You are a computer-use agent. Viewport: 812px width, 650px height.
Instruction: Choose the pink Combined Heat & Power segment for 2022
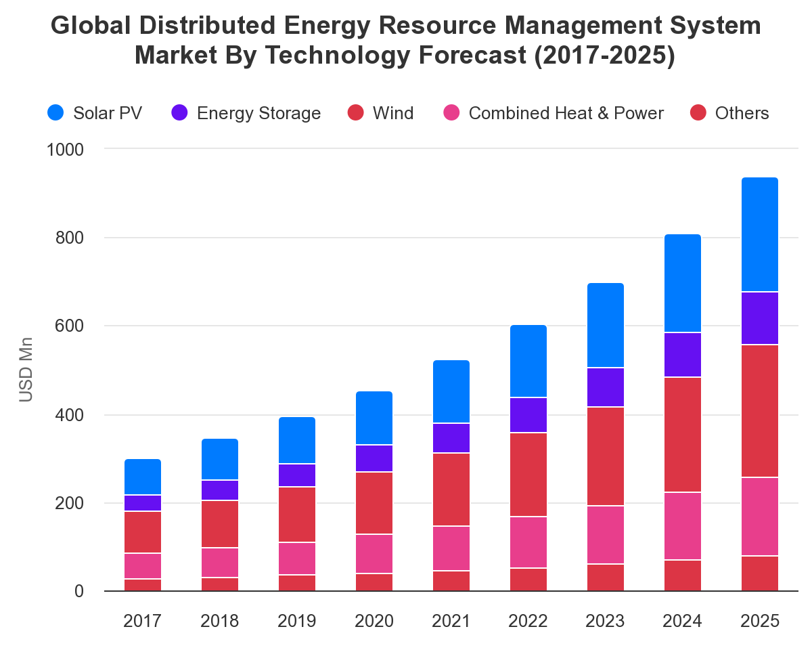pyautogui.click(x=528, y=542)
